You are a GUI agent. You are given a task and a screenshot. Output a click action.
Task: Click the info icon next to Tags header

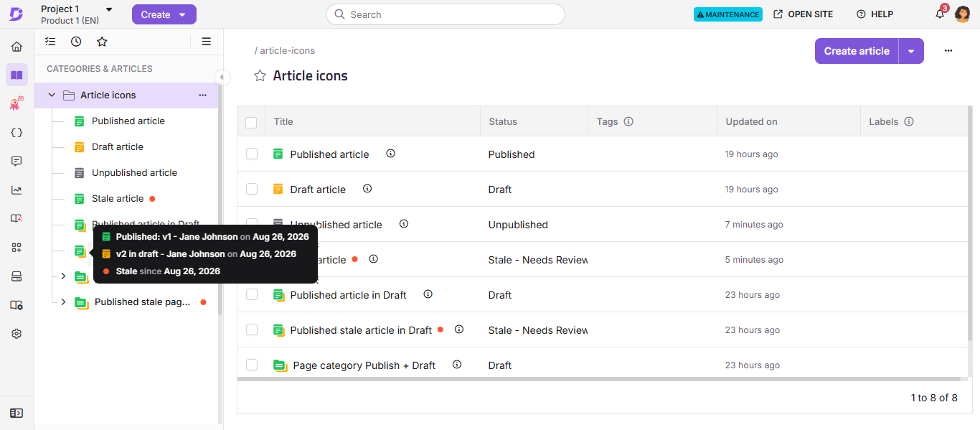(628, 121)
